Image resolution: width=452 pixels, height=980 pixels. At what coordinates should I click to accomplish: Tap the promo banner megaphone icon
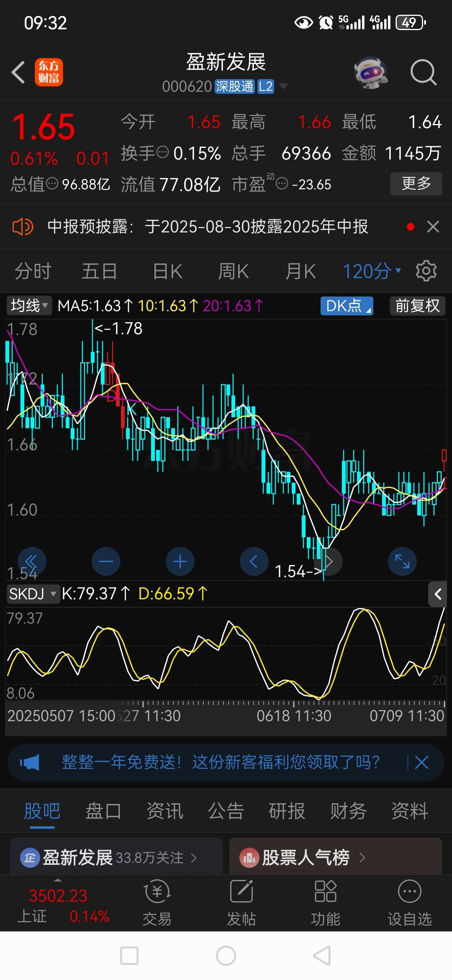tap(29, 762)
